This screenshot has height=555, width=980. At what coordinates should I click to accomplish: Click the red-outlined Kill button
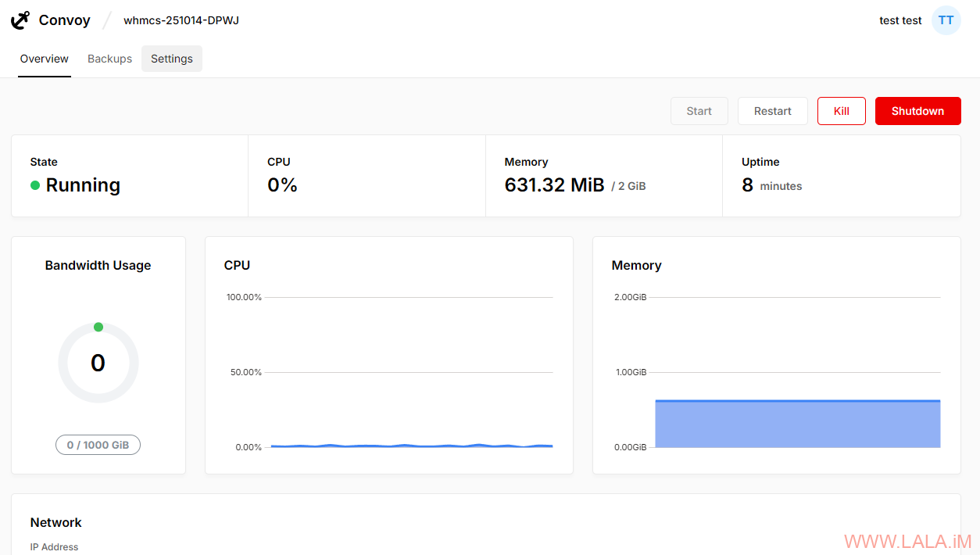[x=841, y=111]
